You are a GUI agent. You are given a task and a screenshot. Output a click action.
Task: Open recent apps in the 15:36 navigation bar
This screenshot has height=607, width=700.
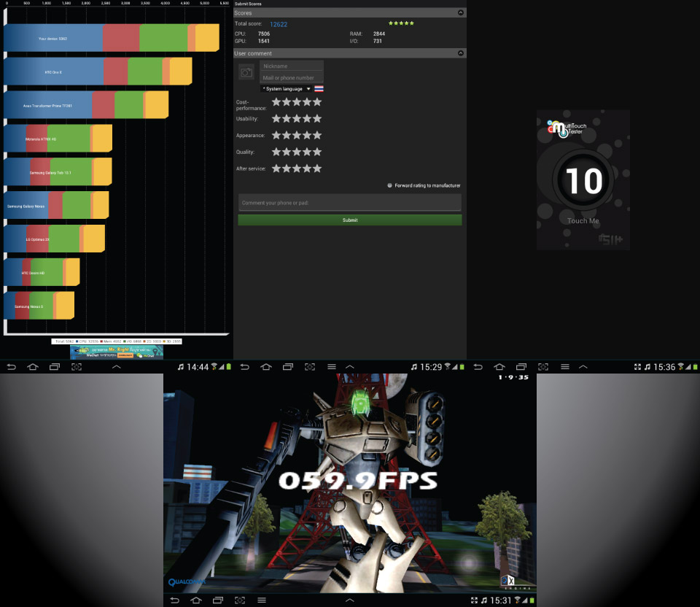[521, 367]
